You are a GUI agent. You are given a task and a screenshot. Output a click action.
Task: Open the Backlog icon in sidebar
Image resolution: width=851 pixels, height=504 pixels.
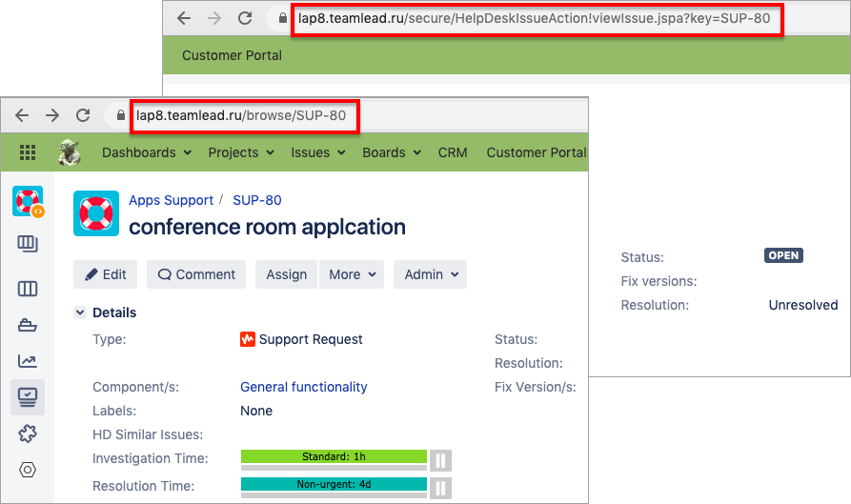[x=28, y=245]
